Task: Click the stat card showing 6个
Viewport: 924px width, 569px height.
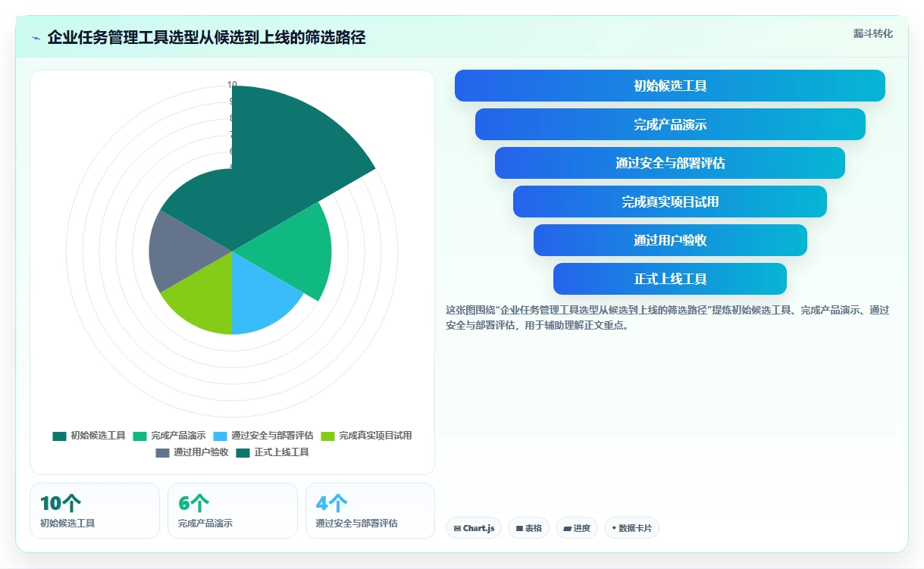Action: click(x=233, y=511)
